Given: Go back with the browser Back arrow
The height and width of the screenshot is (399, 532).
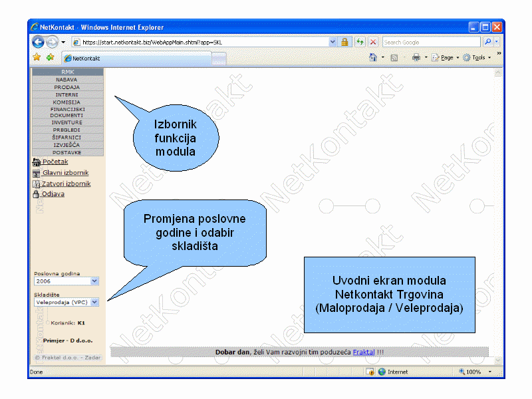Looking at the screenshot, I should 38,42.
